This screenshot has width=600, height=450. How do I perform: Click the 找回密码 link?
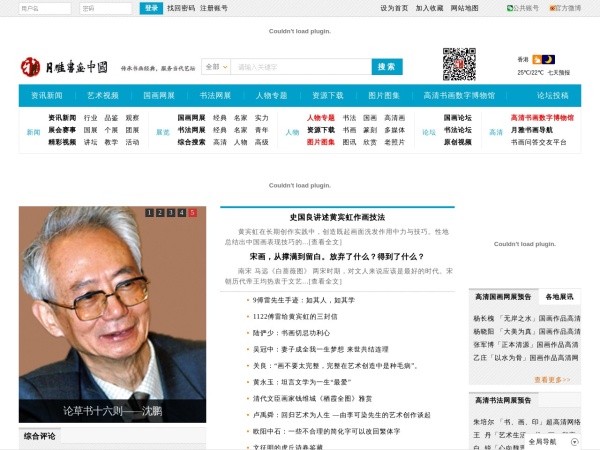181,8
